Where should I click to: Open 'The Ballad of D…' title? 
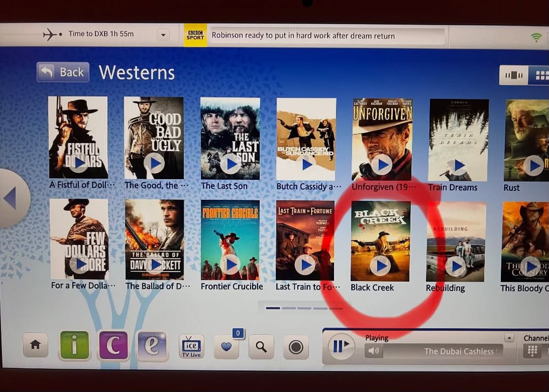click(x=158, y=286)
